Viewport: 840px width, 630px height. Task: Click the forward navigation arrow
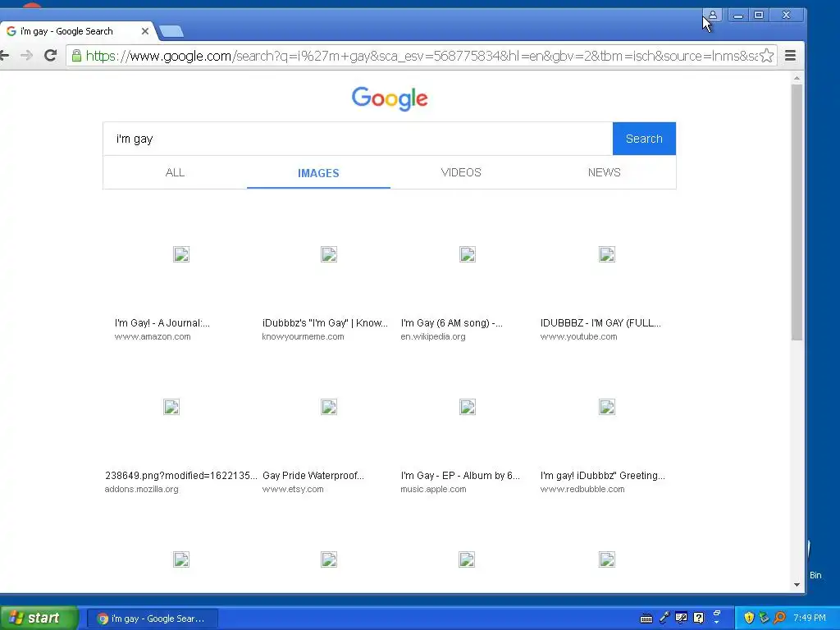tap(27, 55)
